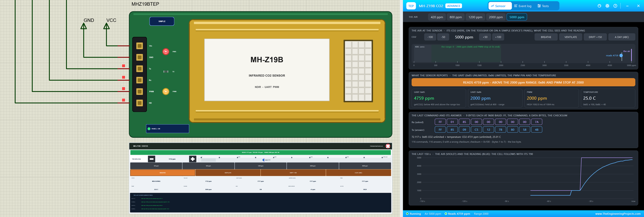Viewport: 644px width, 217px height.
Task: Decrease CO2 by 100 with the -100 button
Action: [430, 37]
